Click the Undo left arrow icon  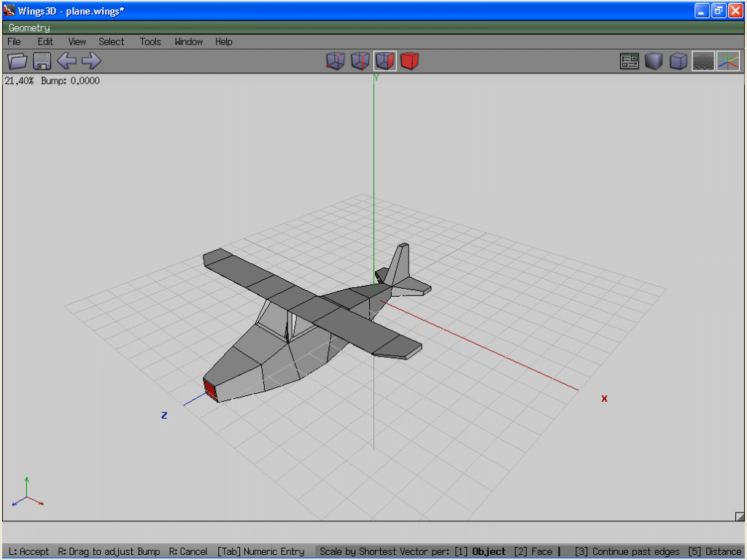coord(66,61)
